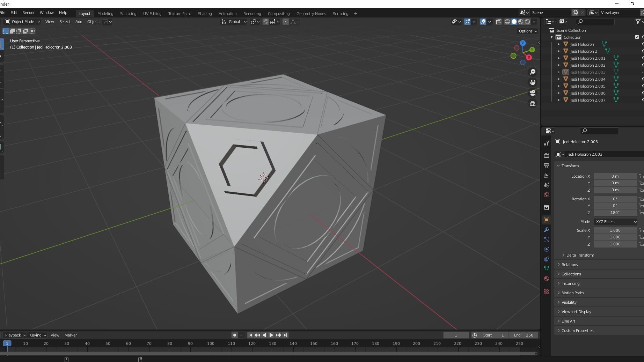Screen dimensions: 644x362
Task: Click the outliner search field
Action: [x=595, y=22]
